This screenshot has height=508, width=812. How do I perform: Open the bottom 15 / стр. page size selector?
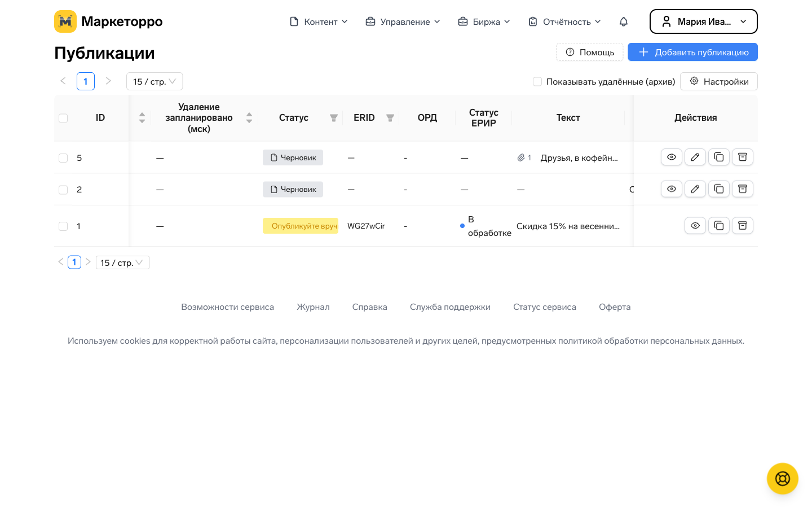[x=122, y=262]
